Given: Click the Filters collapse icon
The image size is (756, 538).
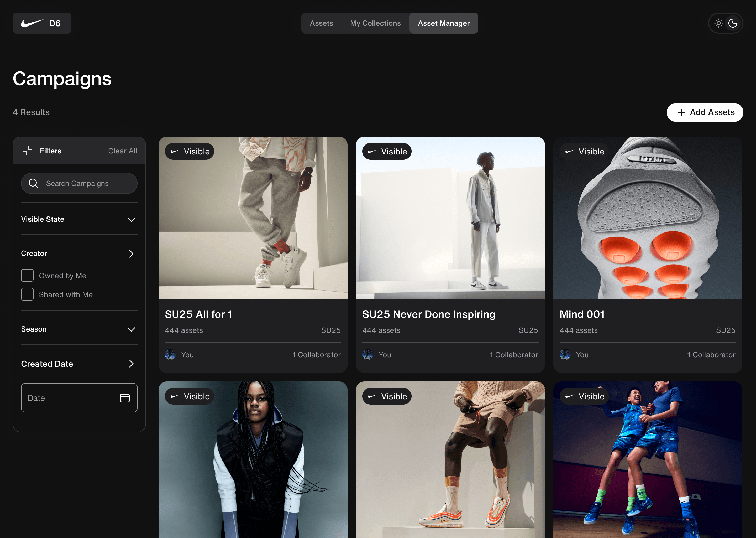Looking at the screenshot, I should point(27,151).
